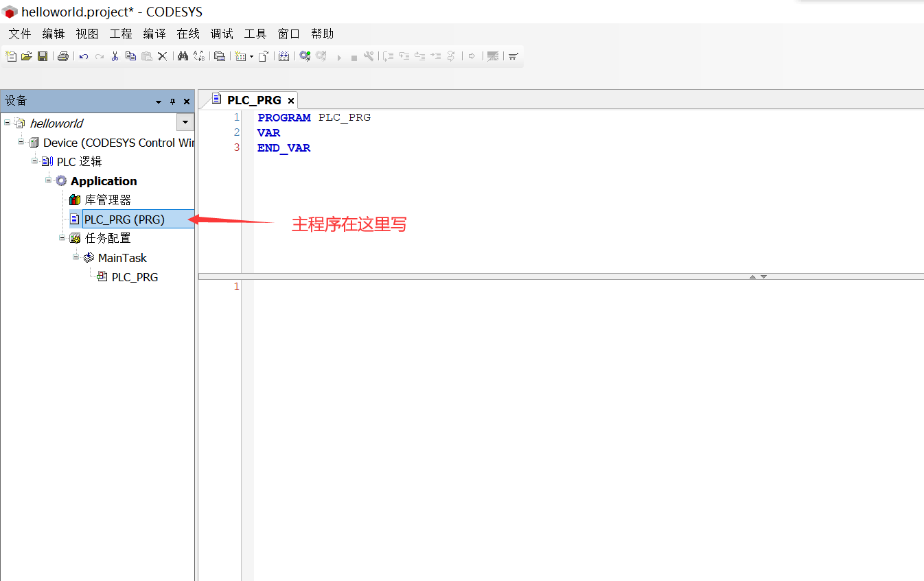Select the 任务配置 task configuration icon

coord(74,238)
